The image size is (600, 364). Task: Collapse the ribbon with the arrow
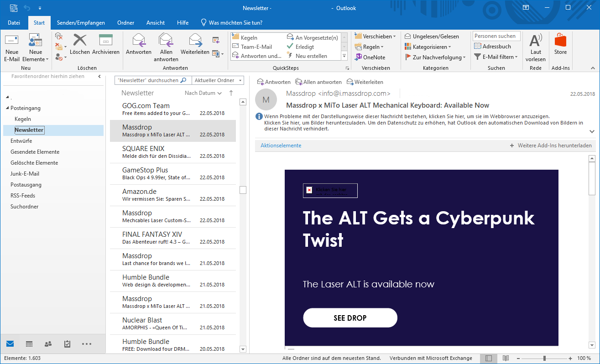click(x=592, y=68)
